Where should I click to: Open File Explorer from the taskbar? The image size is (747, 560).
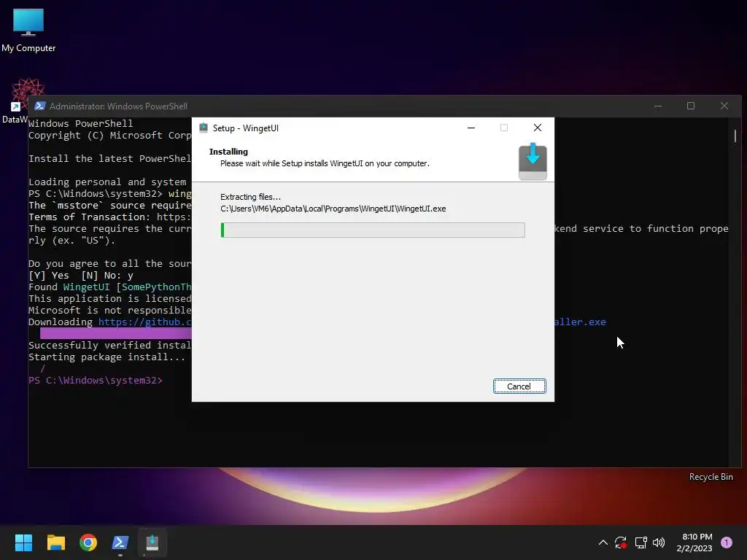point(55,542)
